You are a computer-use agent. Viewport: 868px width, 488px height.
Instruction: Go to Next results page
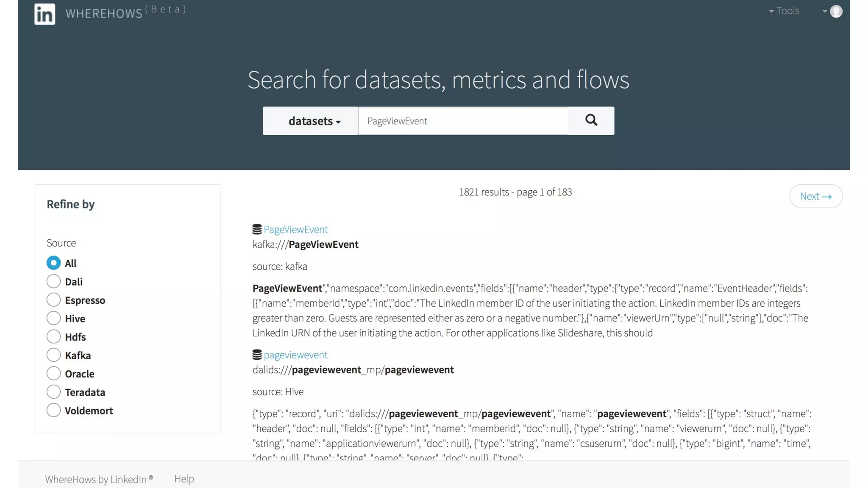click(x=815, y=196)
